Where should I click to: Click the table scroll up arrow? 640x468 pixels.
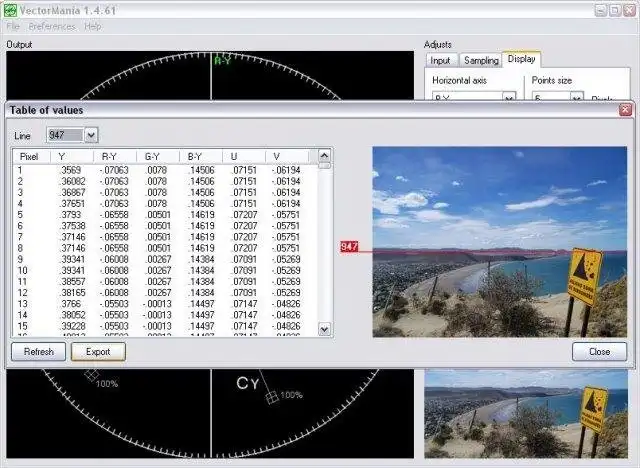pos(324,155)
